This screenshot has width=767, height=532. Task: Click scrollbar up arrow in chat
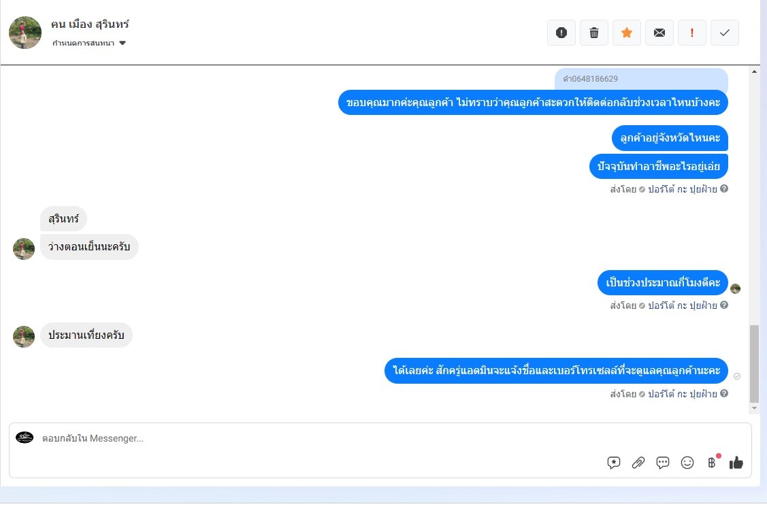754,71
